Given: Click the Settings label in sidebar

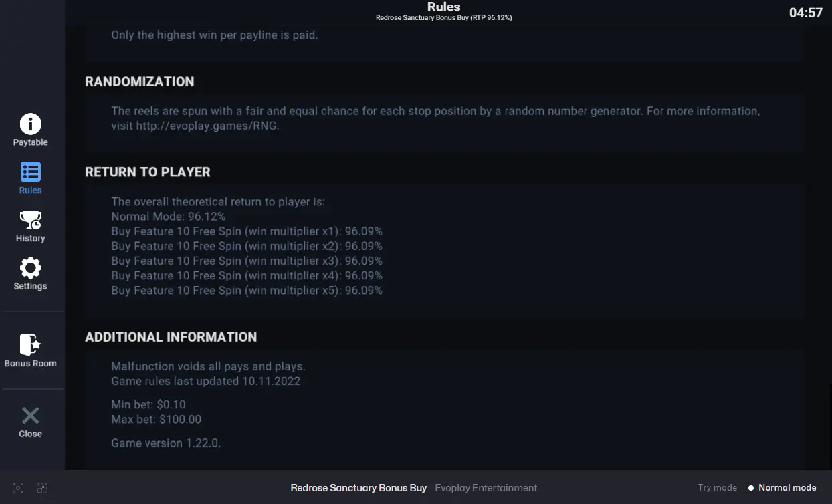Looking at the screenshot, I should [x=30, y=286].
